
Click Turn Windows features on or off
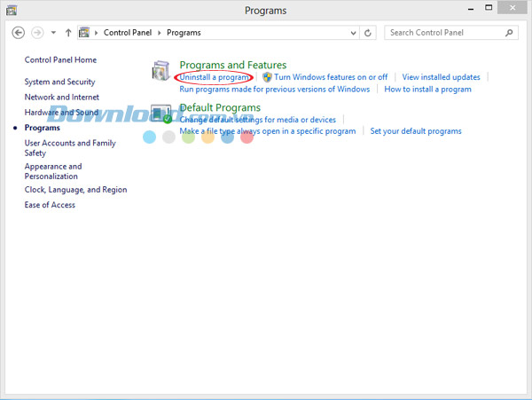(331, 77)
